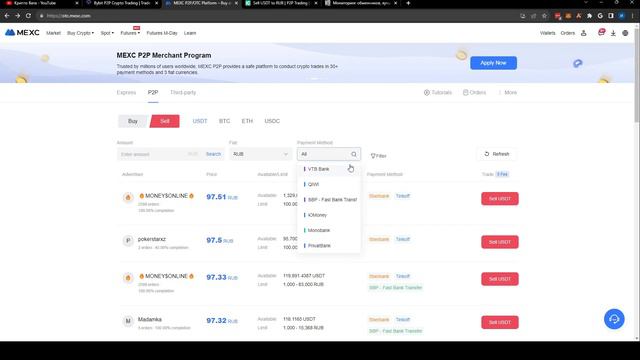Select the ETH coin tab
The height and width of the screenshot is (360, 640).
pyautogui.click(x=247, y=121)
